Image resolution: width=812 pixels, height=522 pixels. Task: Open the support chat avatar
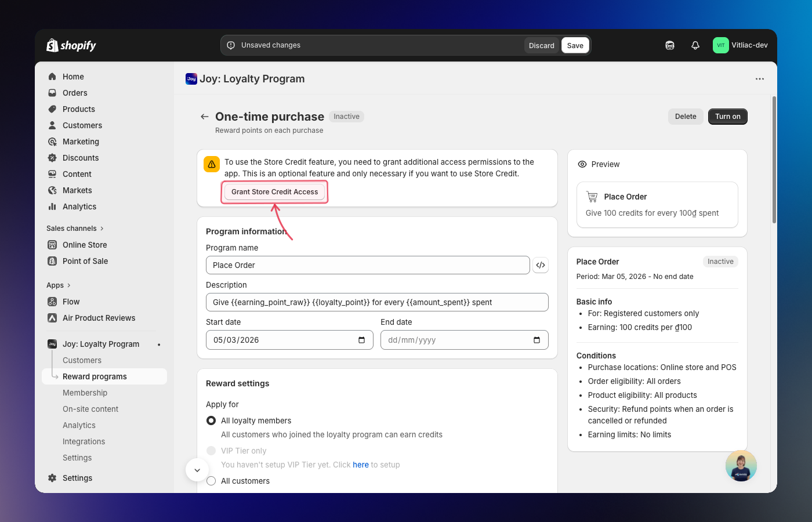coord(741,466)
